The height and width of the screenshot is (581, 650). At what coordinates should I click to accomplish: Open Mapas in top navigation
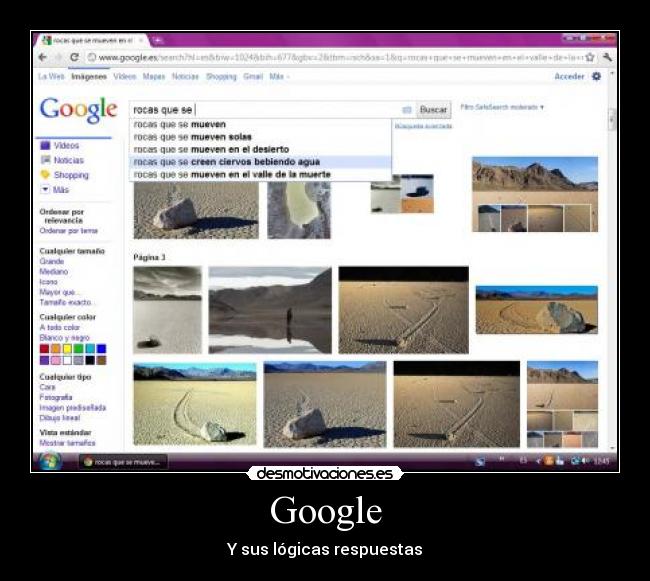(154, 77)
